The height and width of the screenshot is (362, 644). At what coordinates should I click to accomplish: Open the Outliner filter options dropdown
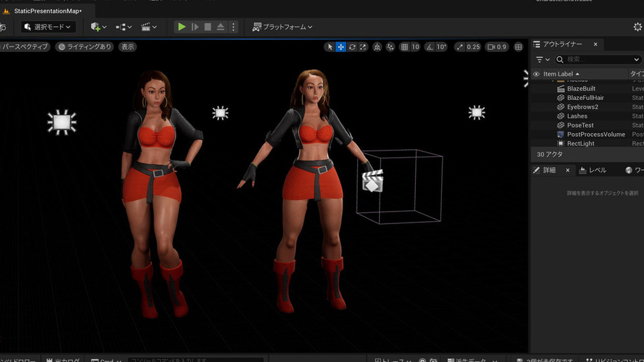(543, 59)
